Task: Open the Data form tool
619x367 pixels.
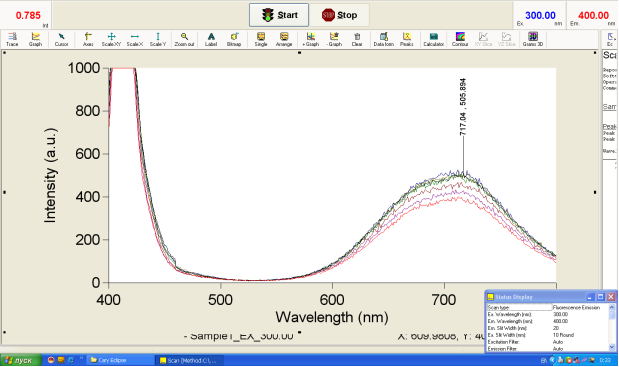Action: [x=383, y=39]
